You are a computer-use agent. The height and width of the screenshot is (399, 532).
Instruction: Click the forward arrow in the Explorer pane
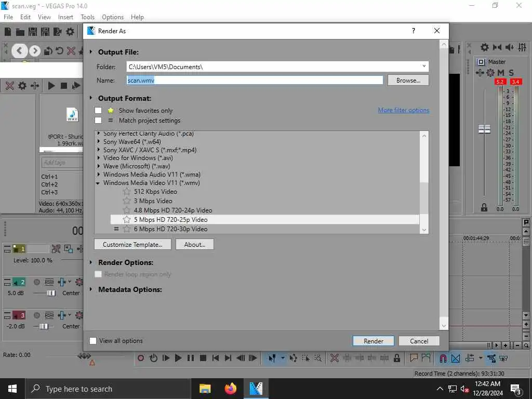[35, 51]
